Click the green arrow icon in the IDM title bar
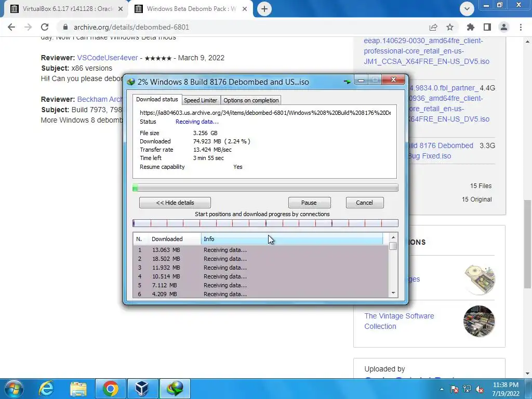This screenshot has width=532, height=399. [347, 82]
